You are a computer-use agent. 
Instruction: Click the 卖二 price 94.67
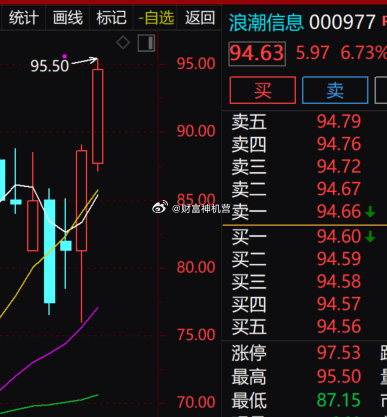tap(339, 189)
